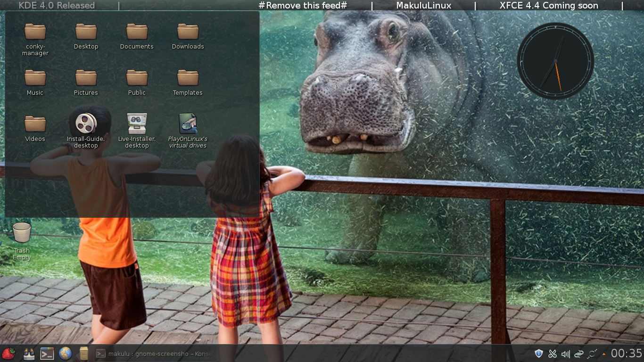Open the network connection cable tray icon
Viewport: 644px width, 362px height.
tap(579, 354)
